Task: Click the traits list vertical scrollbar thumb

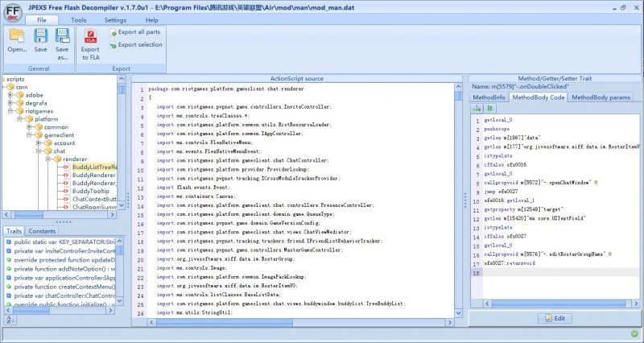Action: pos(119,250)
